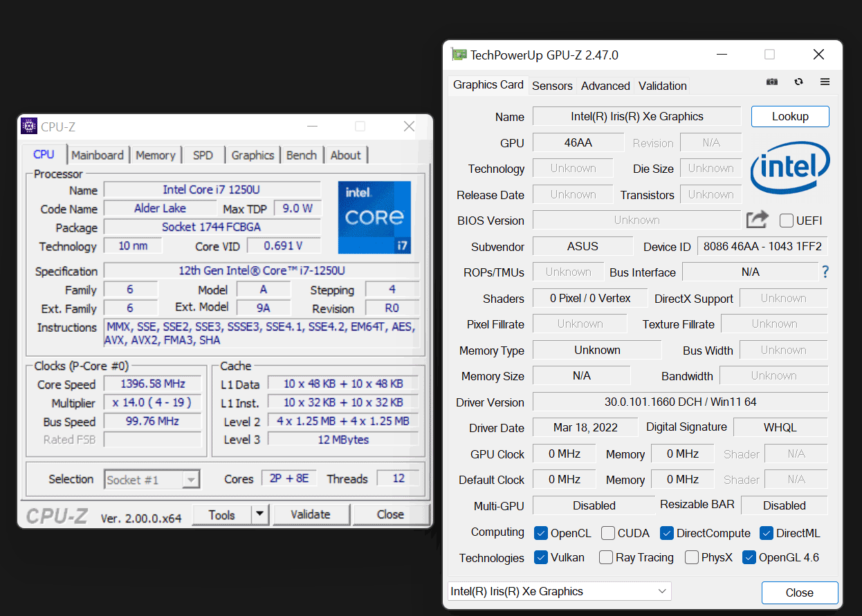Viewport: 862px width, 616px height.
Task: Click the Driver Date field Mar 18, 2022
Action: (586, 427)
